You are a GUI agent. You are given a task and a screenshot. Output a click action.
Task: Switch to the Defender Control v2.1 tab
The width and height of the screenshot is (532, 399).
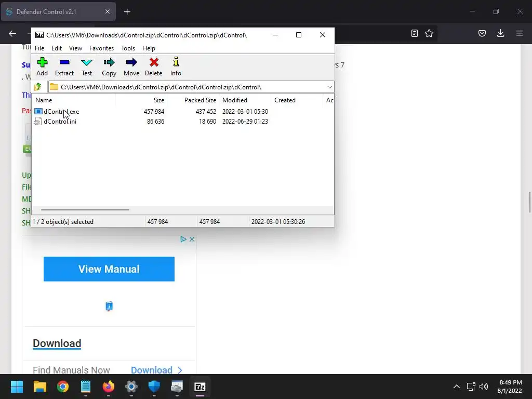58,11
